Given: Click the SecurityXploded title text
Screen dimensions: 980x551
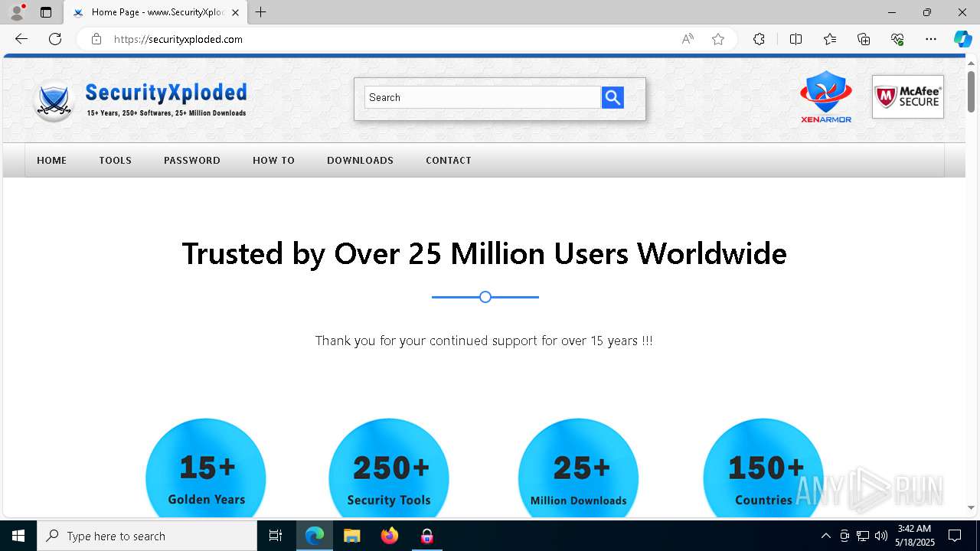Looking at the screenshot, I should [x=166, y=93].
